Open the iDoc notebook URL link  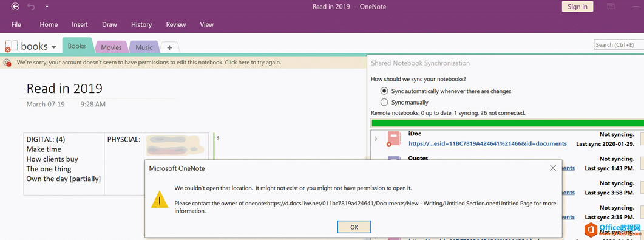[x=487, y=143]
